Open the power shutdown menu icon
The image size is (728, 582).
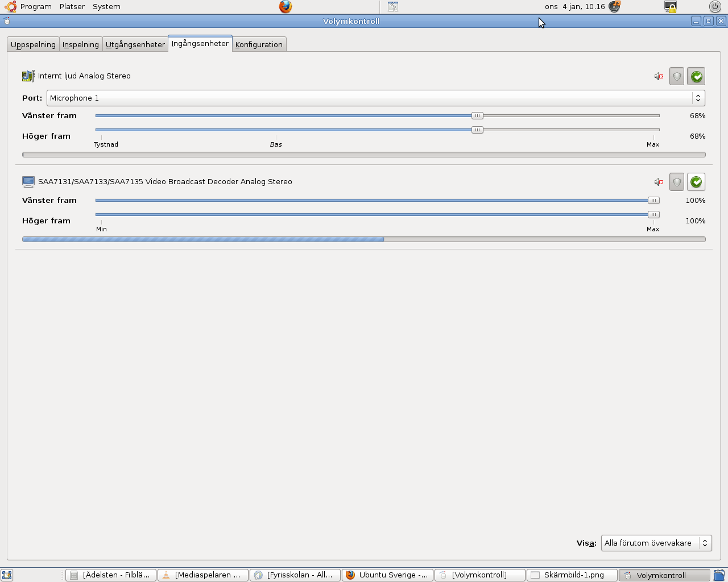pos(715,7)
